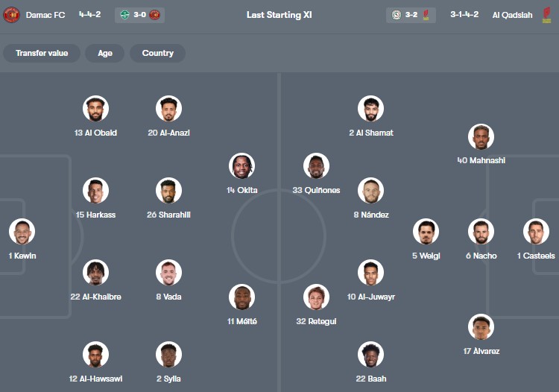Select Nacho's player avatar
The height and width of the screenshot is (392, 559).
click(x=481, y=232)
